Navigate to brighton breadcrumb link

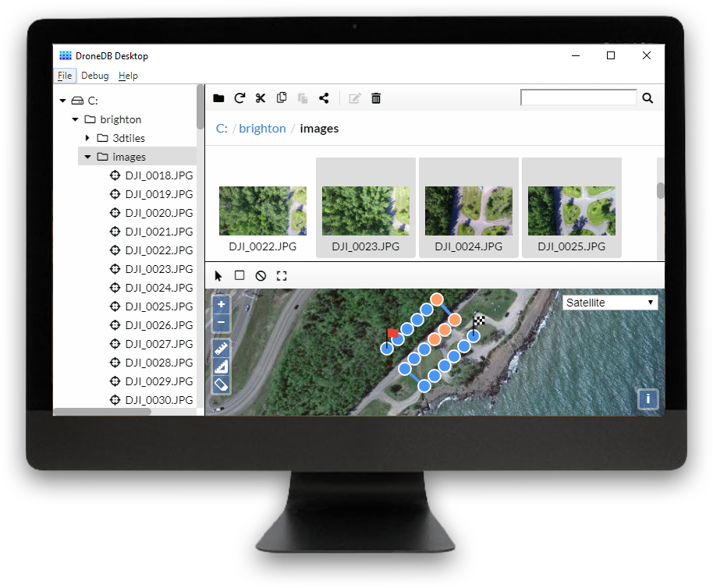[x=262, y=129]
